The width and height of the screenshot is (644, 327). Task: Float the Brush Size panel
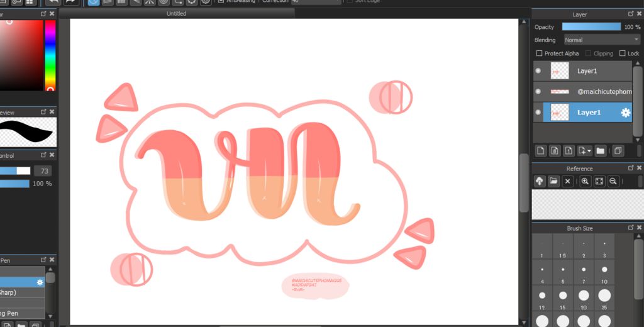631,228
